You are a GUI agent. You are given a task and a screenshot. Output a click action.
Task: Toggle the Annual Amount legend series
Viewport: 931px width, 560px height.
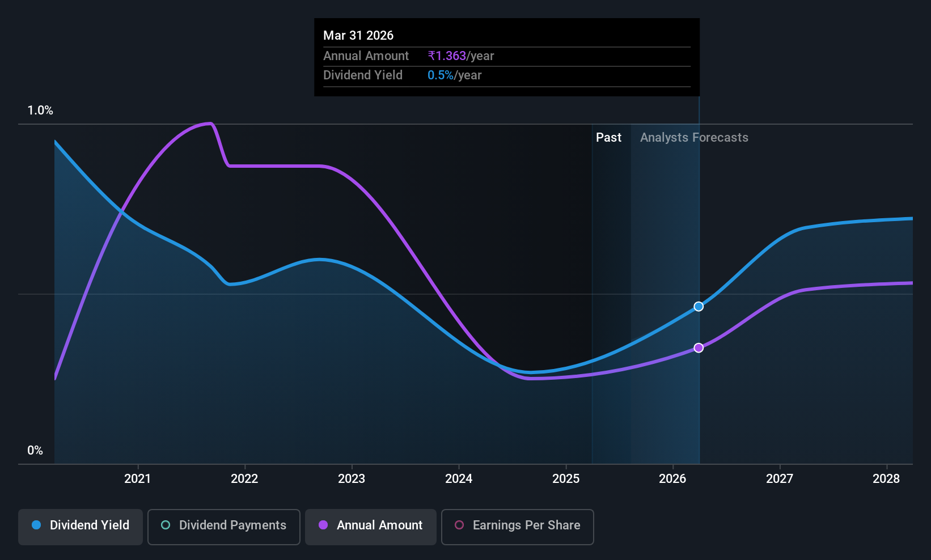coord(371,527)
